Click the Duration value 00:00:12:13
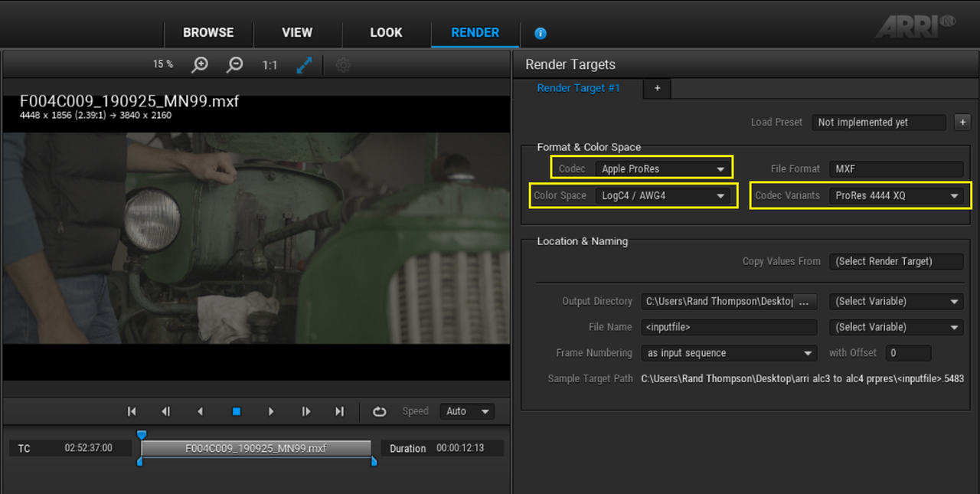 click(x=460, y=448)
